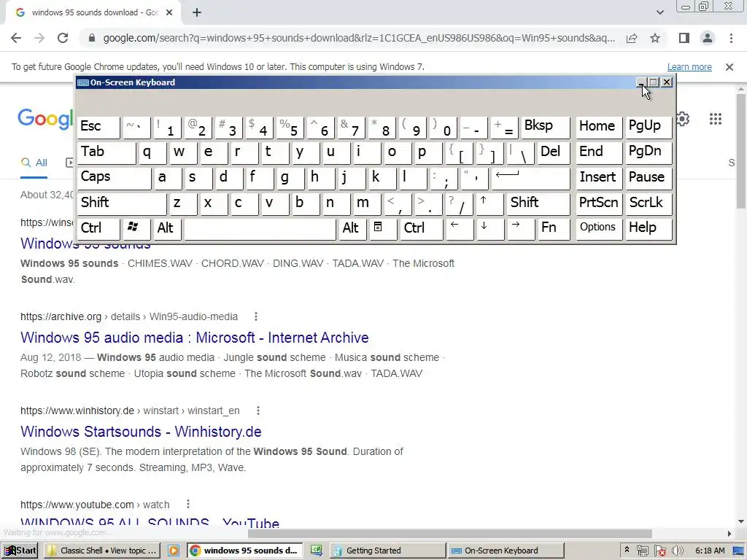Screen dimensions: 747x560
Task: Open the media player taskbar icon
Action: point(174,551)
